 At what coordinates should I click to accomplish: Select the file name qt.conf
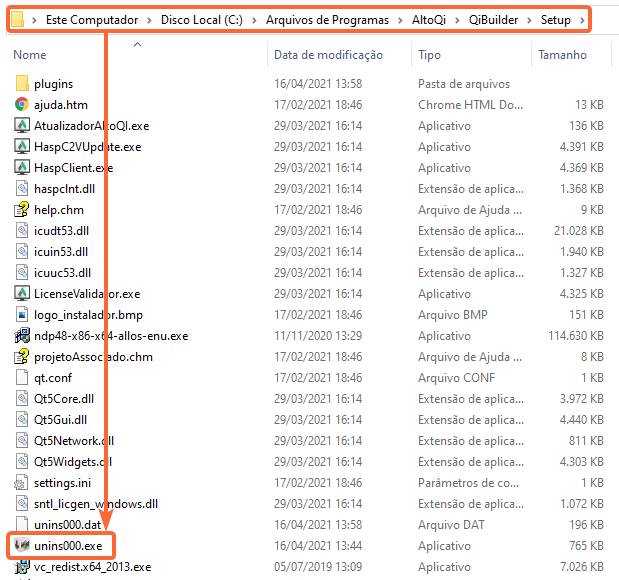53,378
